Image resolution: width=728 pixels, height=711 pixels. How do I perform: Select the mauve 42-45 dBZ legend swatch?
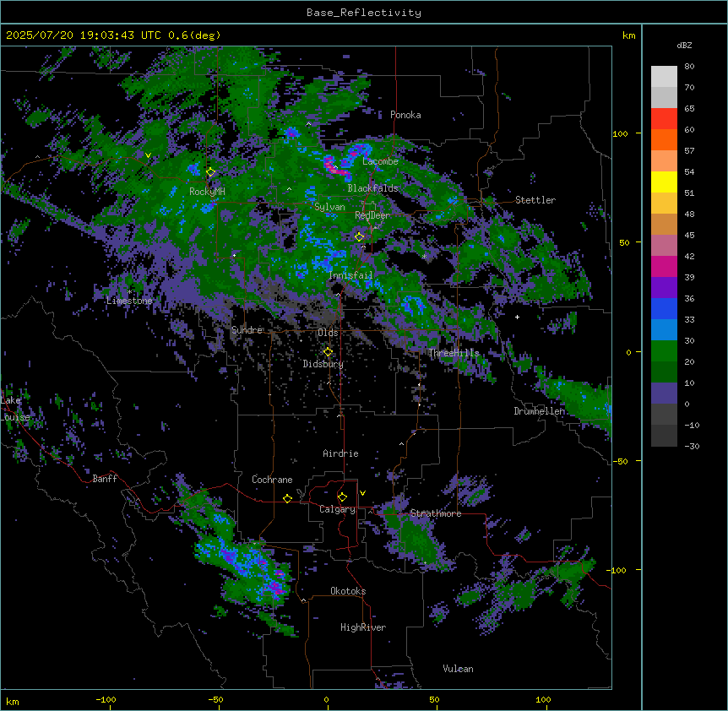[x=664, y=246]
